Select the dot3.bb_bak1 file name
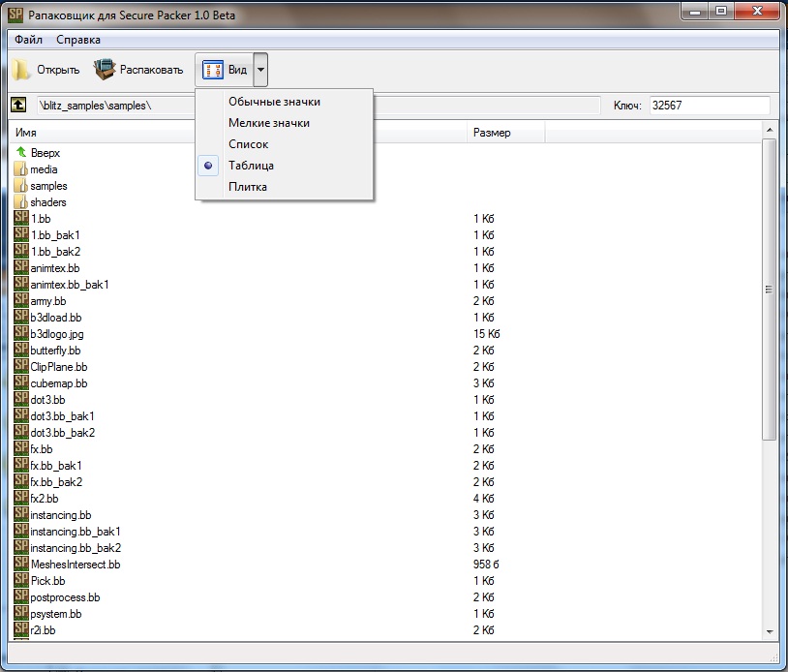The width and height of the screenshot is (788, 672). click(62, 416)
